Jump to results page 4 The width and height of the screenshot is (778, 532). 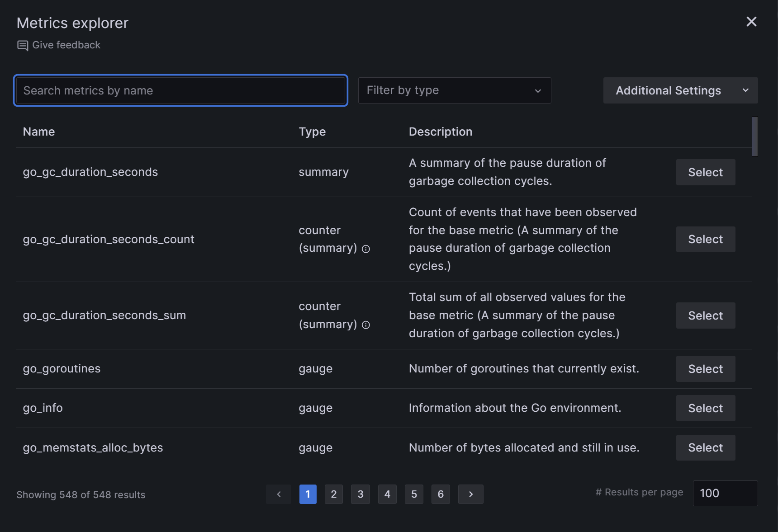tap(387, 494)
